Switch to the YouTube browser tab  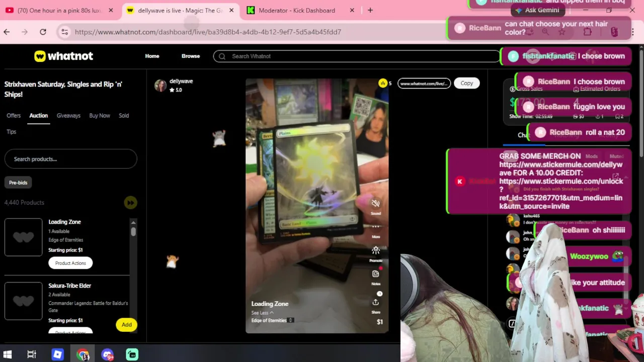[x=60, y=10]
